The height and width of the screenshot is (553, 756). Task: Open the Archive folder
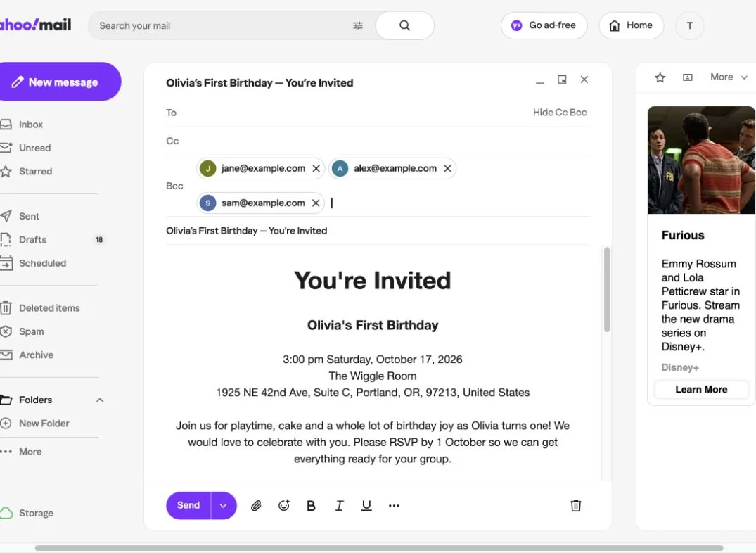pyautogui.click(x=27, y=355)
